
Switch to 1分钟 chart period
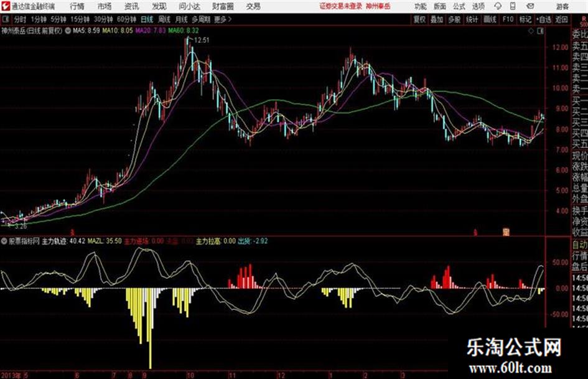pyautogui.click(x=38, y=19)
